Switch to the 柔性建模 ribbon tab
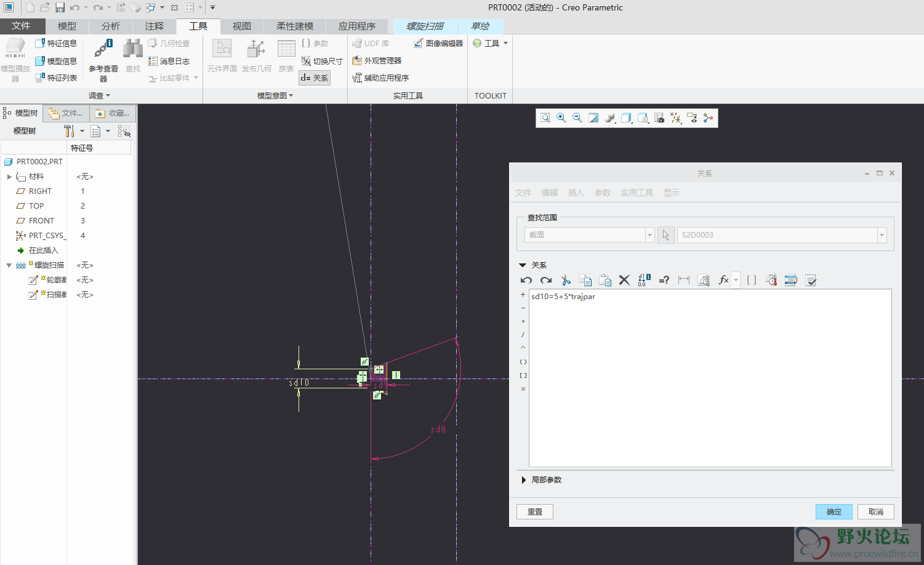 295,26
